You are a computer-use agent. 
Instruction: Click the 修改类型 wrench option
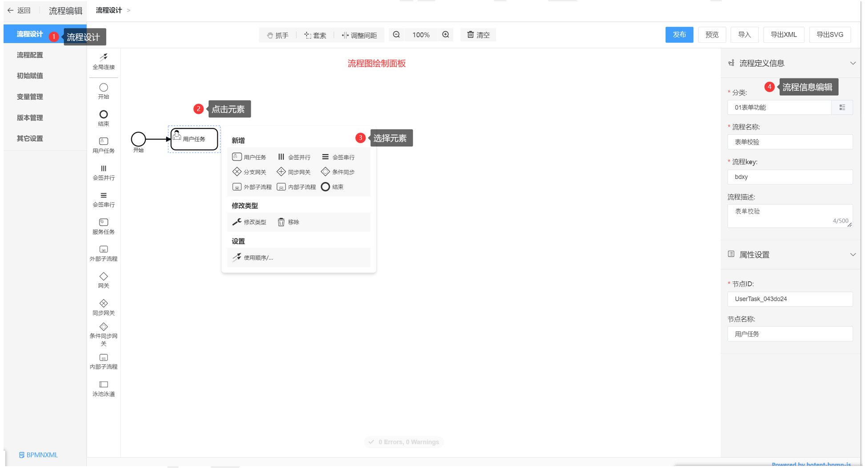[x=249, y=222]
